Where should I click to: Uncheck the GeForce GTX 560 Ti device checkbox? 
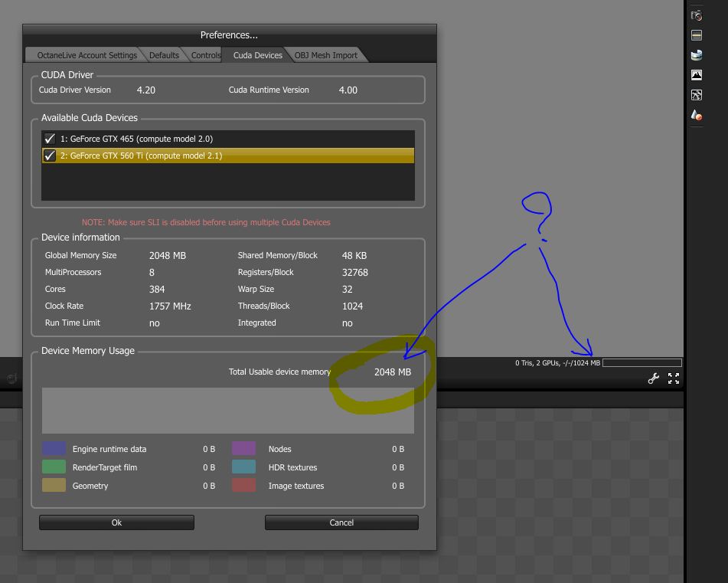50,156
